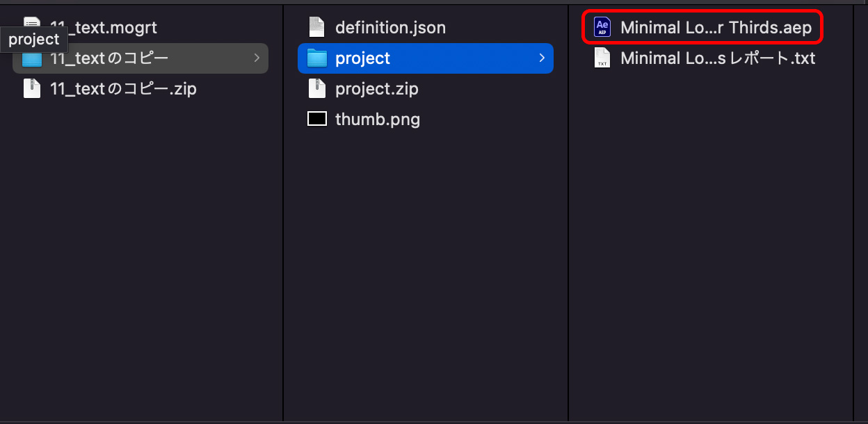This screenshot has height=424, width=868.
Task: Select the definition.json file name
Action: point(390,28)
